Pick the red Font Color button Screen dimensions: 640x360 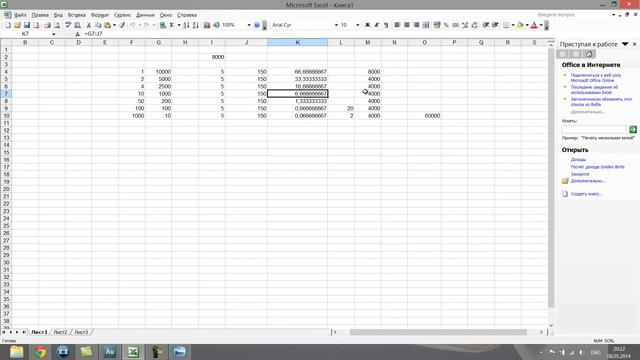pyautogui.click(x=534, y=25)
